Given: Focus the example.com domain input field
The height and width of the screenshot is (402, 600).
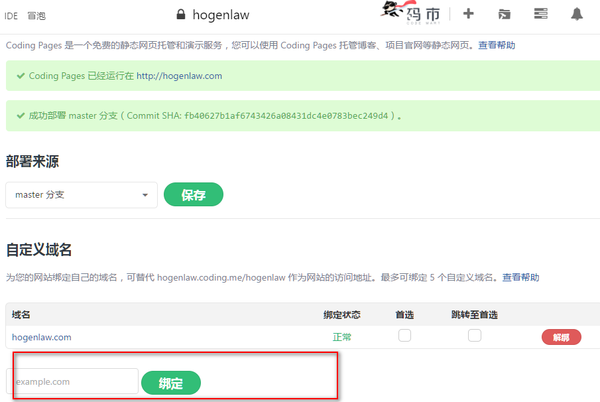Looking at the screenshot, I should coord(72,381).
